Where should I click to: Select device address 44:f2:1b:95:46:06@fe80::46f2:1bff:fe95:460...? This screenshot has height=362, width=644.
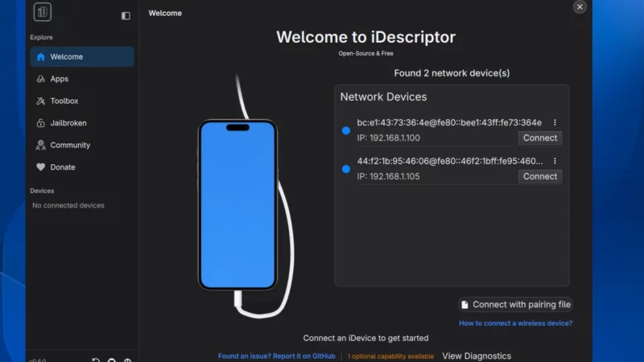tap(450, 161)
